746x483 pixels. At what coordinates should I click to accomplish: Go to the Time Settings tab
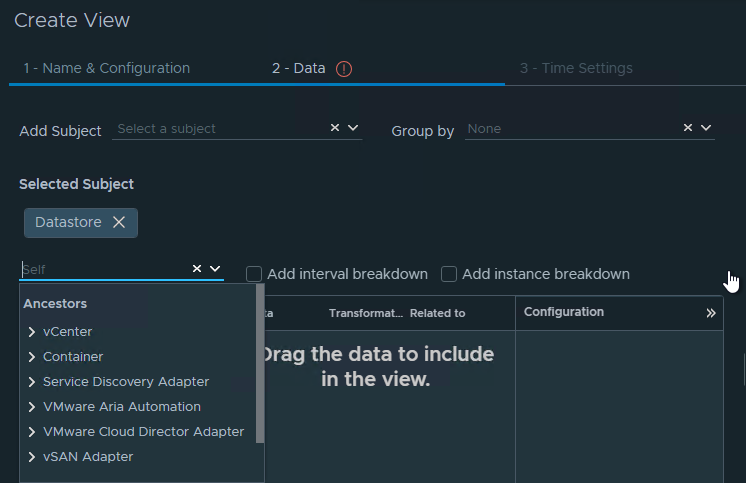576,69
